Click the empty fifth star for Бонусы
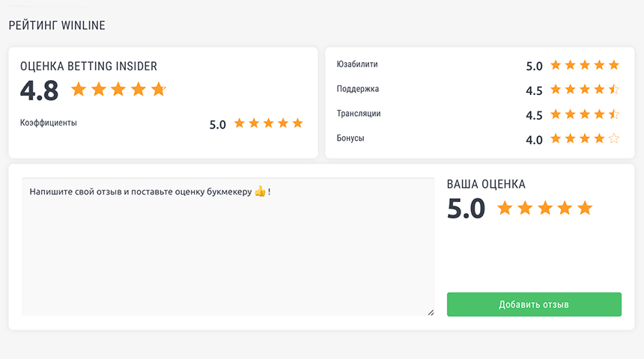Viewport: 644px width, 359px height. coord(614,138)
